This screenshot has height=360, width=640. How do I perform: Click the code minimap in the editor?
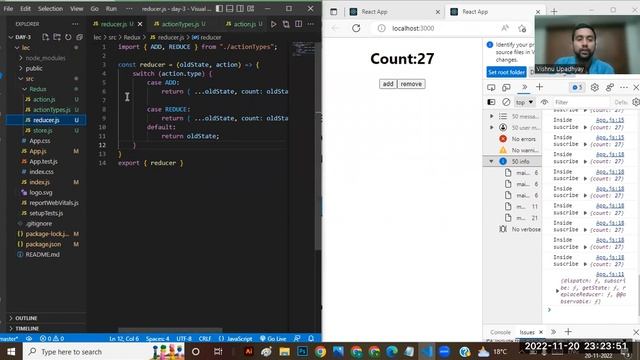(x=303, y=49)
